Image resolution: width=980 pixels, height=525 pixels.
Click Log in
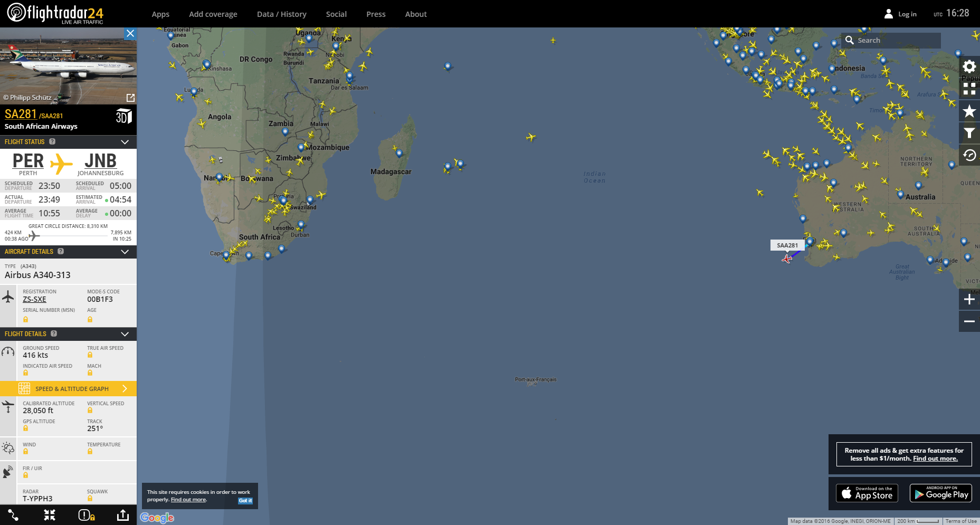907,14
